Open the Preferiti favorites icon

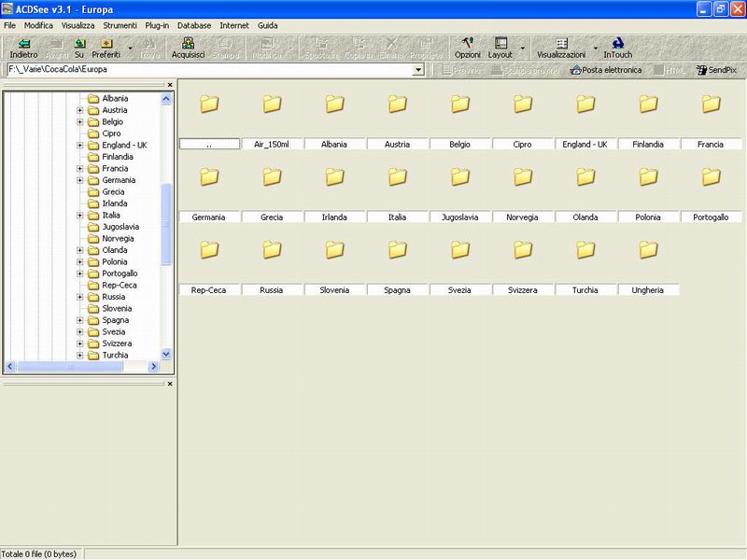106,43
